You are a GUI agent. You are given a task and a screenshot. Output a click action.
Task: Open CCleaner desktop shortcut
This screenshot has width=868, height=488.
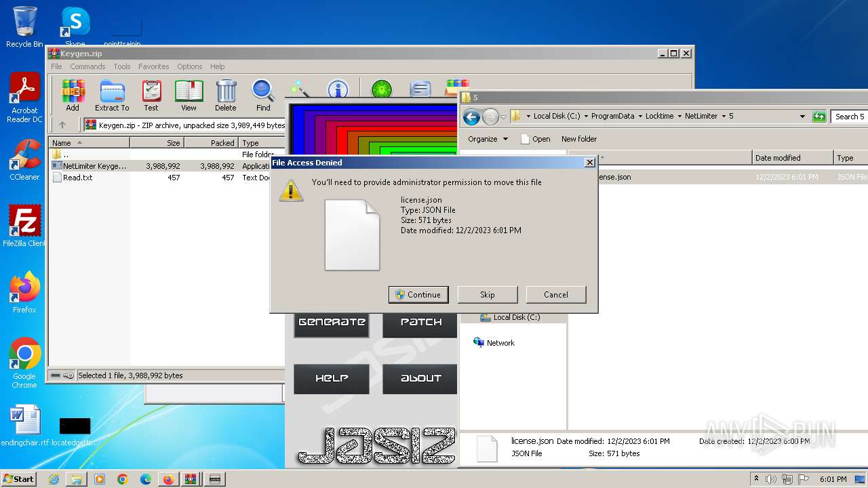[24, 160]
